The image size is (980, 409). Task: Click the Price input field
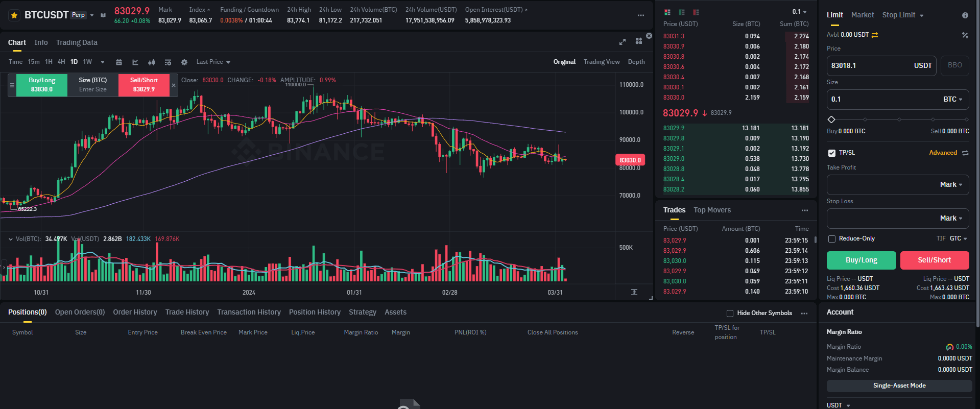pyautogui.click(x=881, y=66)
